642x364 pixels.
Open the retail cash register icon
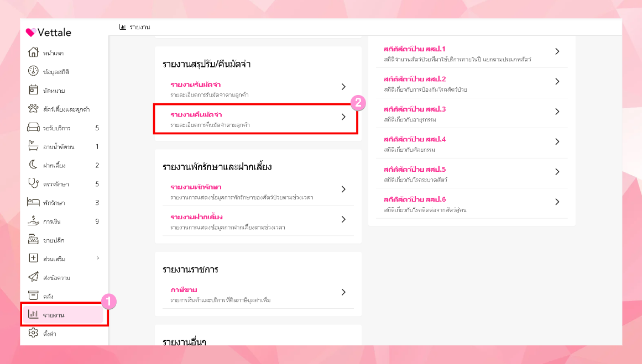(33, 239)
